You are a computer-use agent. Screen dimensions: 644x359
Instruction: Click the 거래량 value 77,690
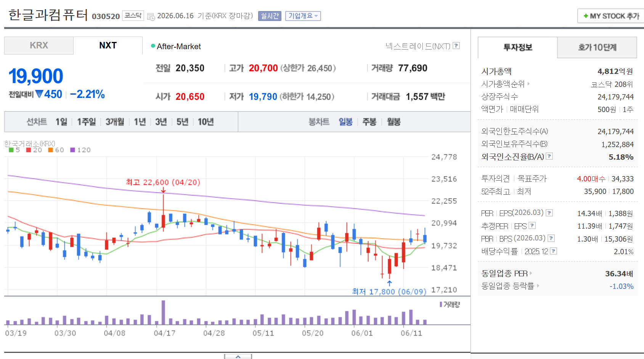(x=413, y=68)
